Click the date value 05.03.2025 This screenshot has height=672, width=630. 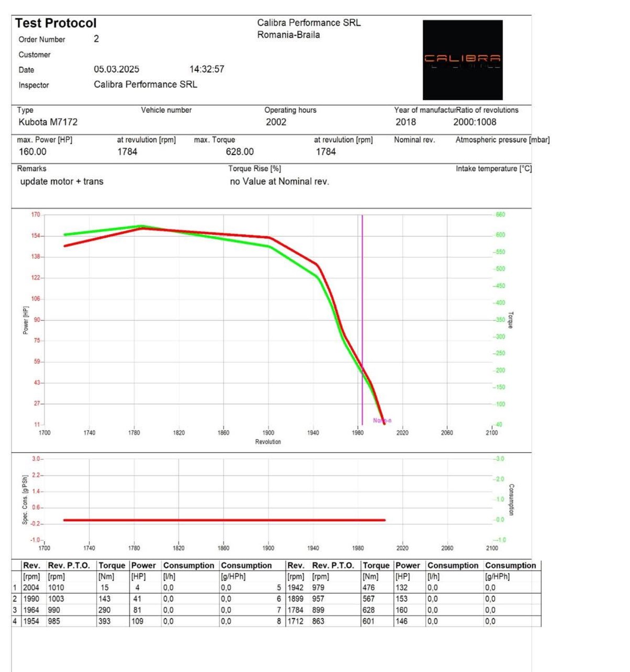pos(117,69)
